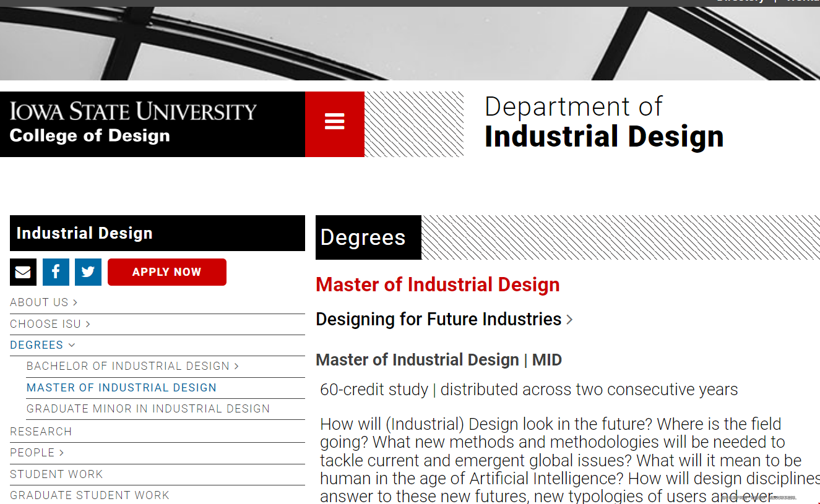Collapse the Degrees chevron arrow
The height and width of the screenshot is (504, 820).
[x=72, y=345]
